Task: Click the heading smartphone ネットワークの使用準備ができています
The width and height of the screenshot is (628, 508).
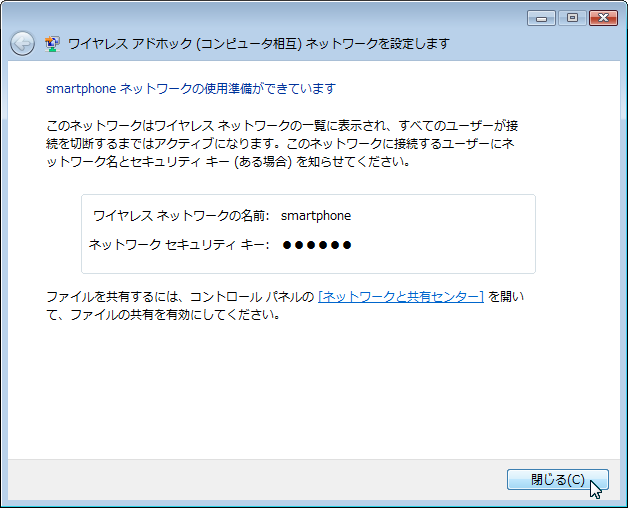Action: click(191, 89)
